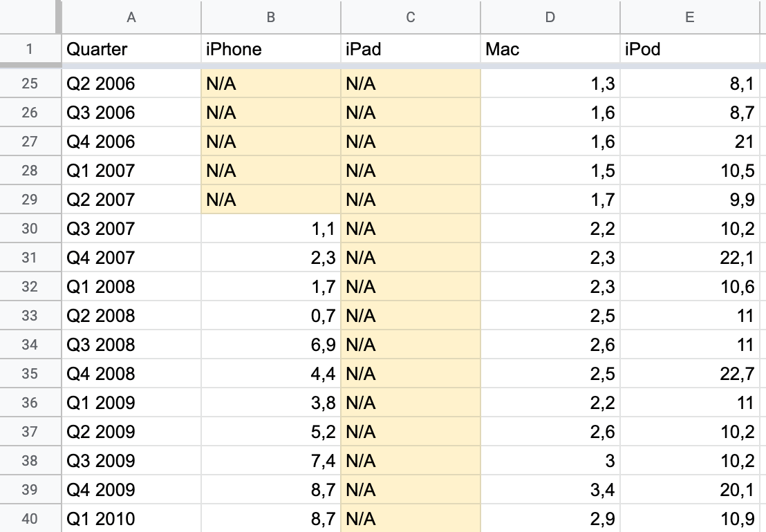This screenshot has height=532, width=766.
Task: Click the Mac header cell
Action: (550, 49)
